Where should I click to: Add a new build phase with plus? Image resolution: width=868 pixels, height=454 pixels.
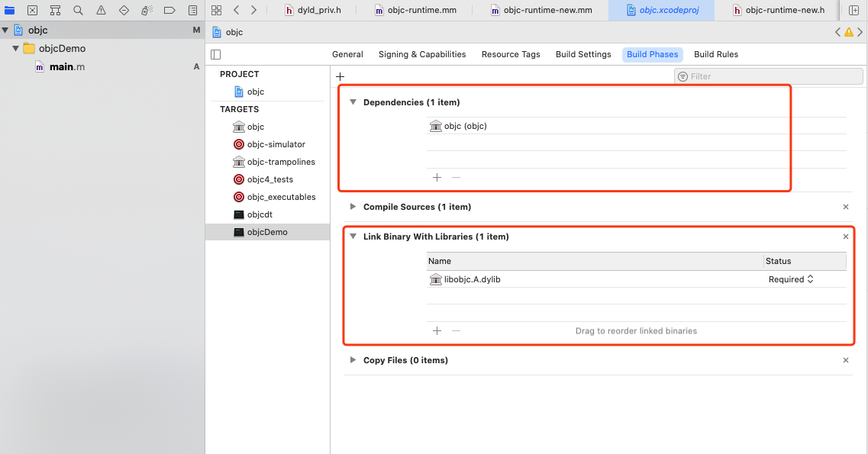coord(340,76)
